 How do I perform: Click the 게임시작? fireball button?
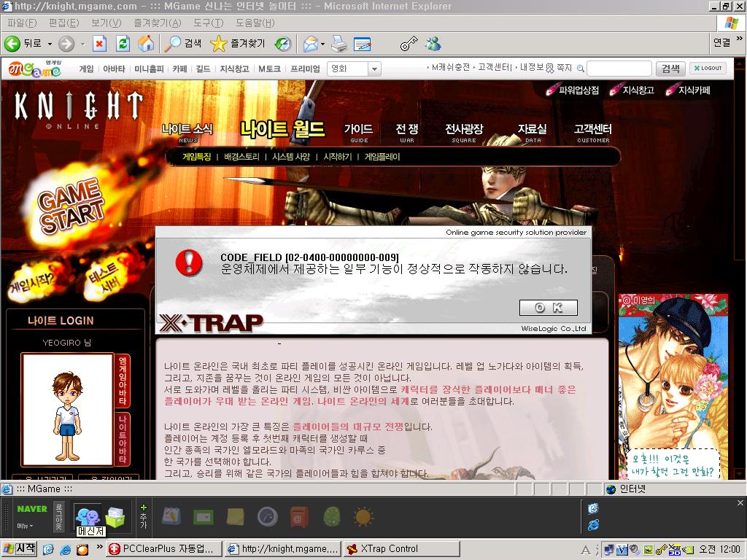(34, 282)
